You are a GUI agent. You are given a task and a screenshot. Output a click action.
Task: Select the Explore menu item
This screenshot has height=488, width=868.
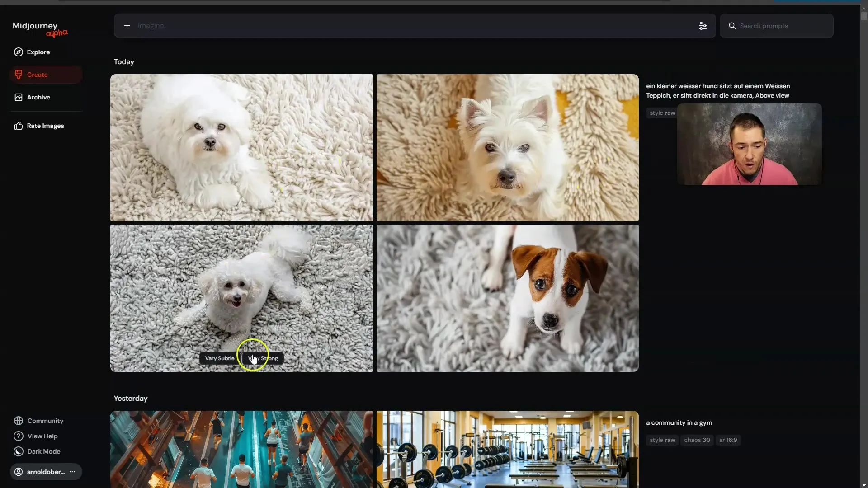[38, 52]
